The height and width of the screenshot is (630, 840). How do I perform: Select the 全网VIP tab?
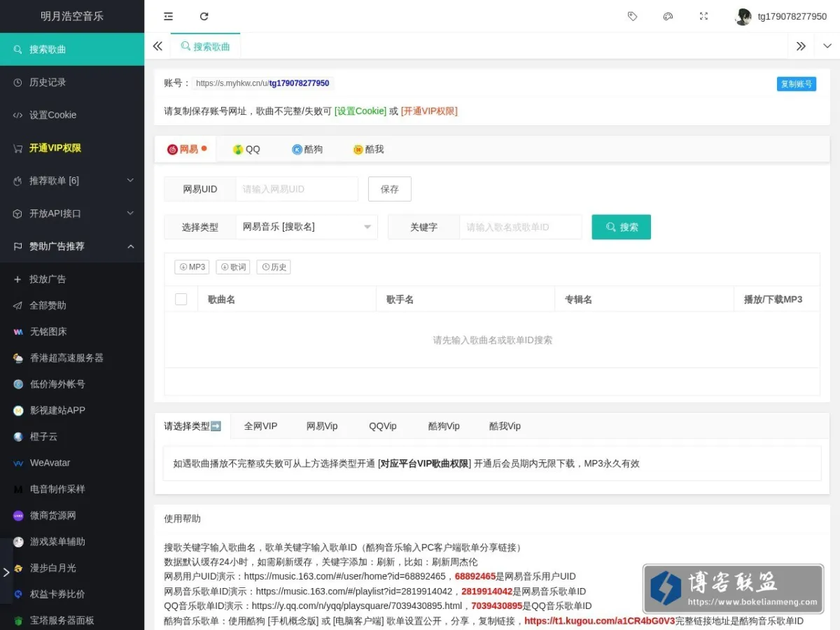(260, 426)
